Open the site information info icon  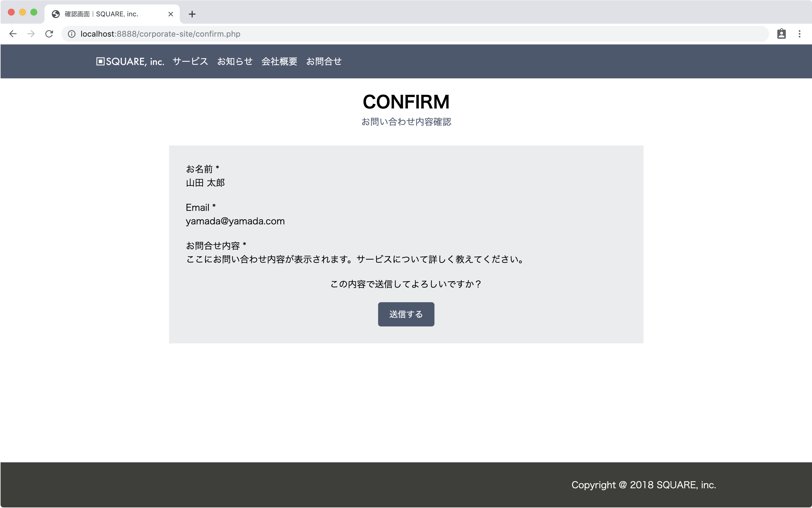[x=72, y=34]
